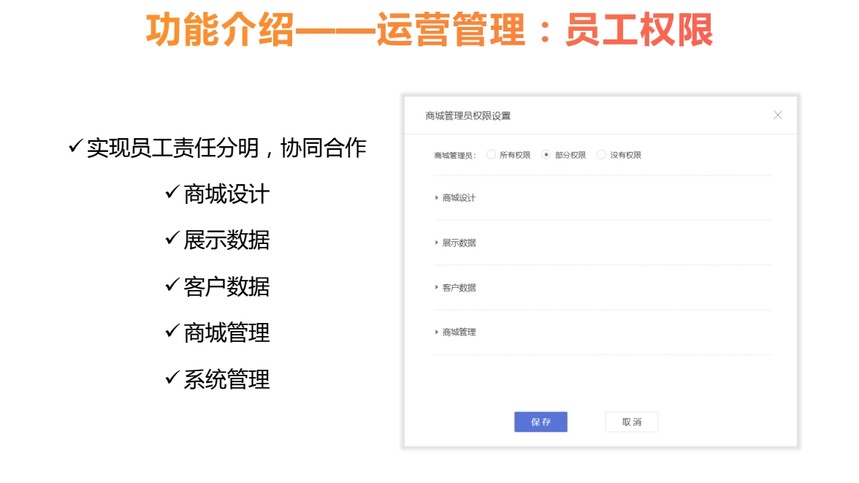Choose the 没有权限 radio option

[601, 155]
